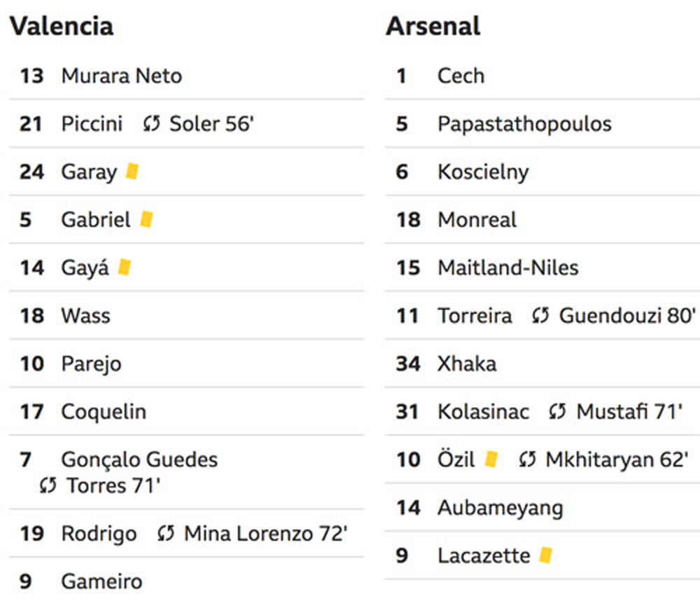Click the substitution icon beside Kolasinac
700x601 pixels.
tap(557, 412)
